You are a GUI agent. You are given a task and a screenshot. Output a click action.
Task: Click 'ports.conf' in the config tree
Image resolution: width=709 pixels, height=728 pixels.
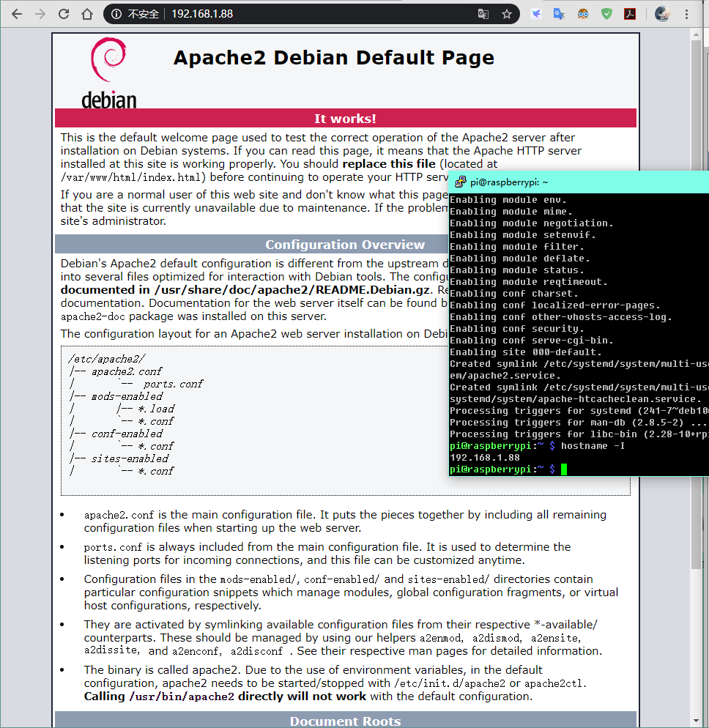[x=173, y=384]
